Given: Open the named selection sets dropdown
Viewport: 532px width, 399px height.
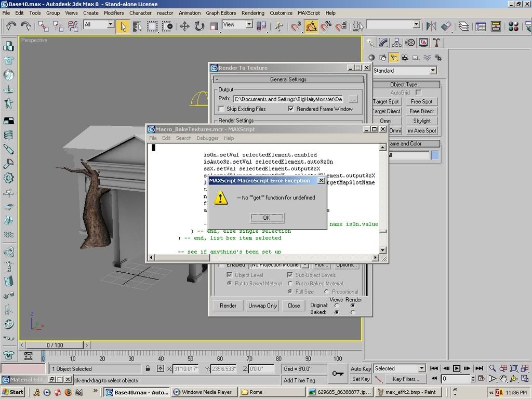Looking at the screenshot, I should click(x=417, y=24).
